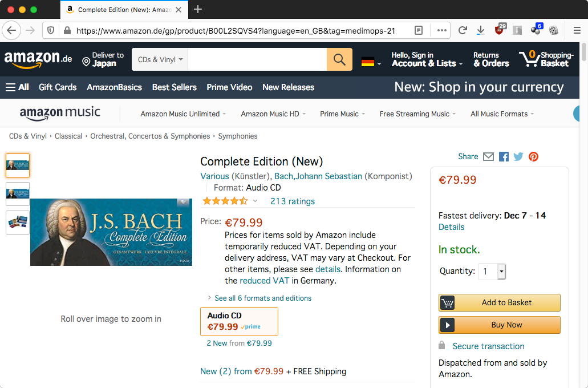Share on Twitter icon

tap(518, 157)
